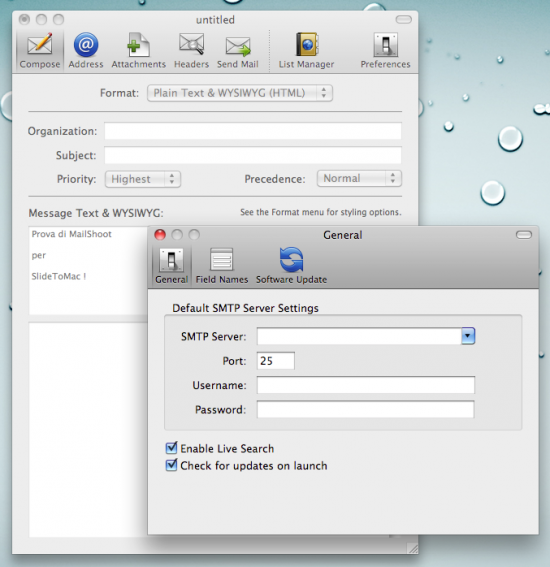Viewport: 550px width, 567px height.
Task: Select the Software Update icon
Action: [x=291, y=266]
